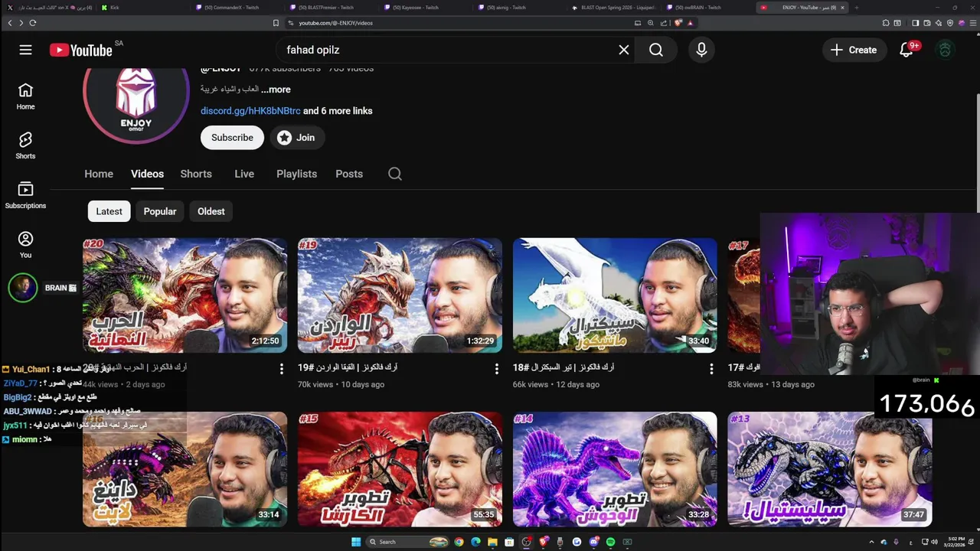Open Subscriptions in the left sidebar
This screenshot has width=980, height=551.
tap(25, 195)
